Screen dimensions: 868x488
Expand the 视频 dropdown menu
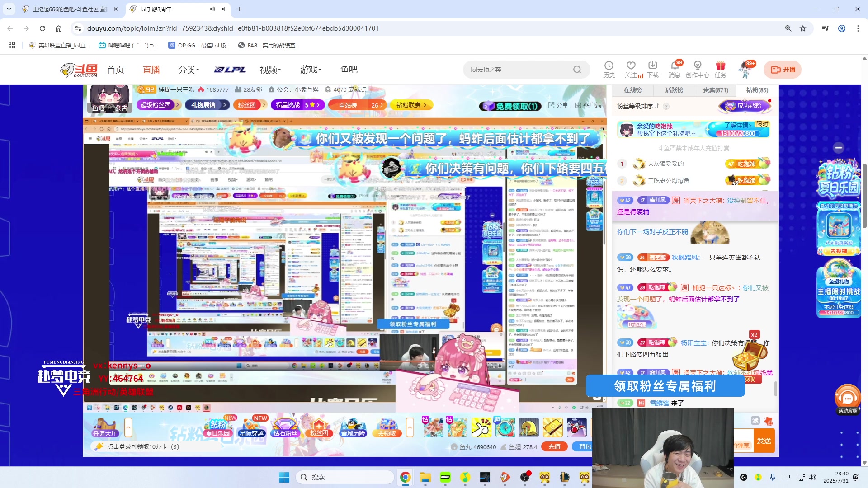click(270, 70)
